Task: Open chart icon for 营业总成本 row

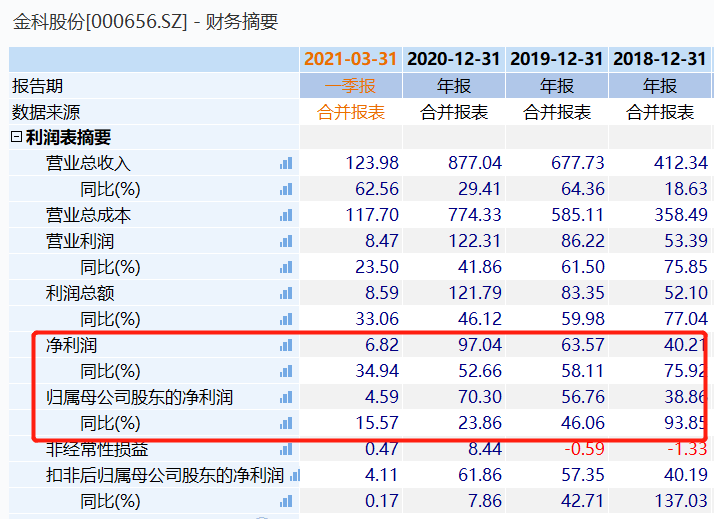Action: 286,215
